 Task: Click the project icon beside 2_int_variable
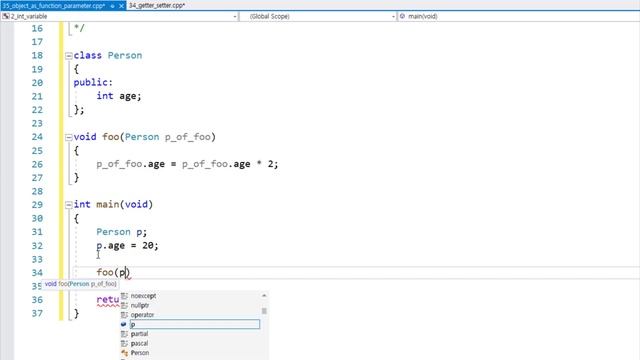tap(6, 16)
